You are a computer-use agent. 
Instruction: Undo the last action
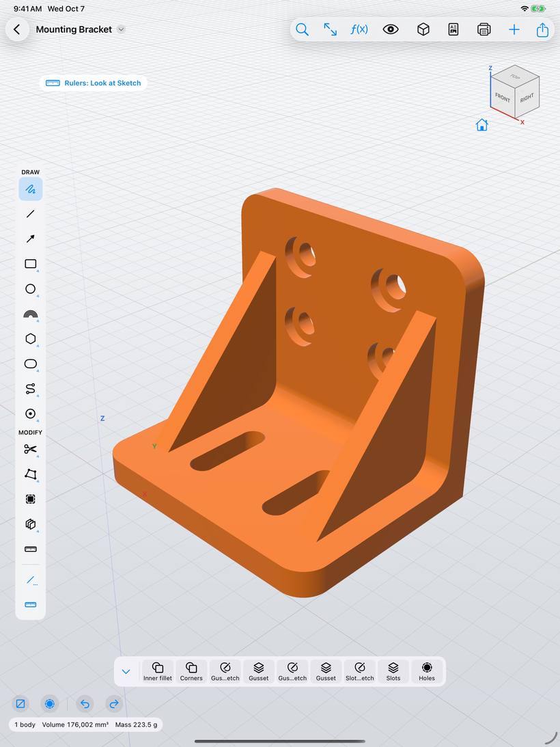click(x=85, y=704)
